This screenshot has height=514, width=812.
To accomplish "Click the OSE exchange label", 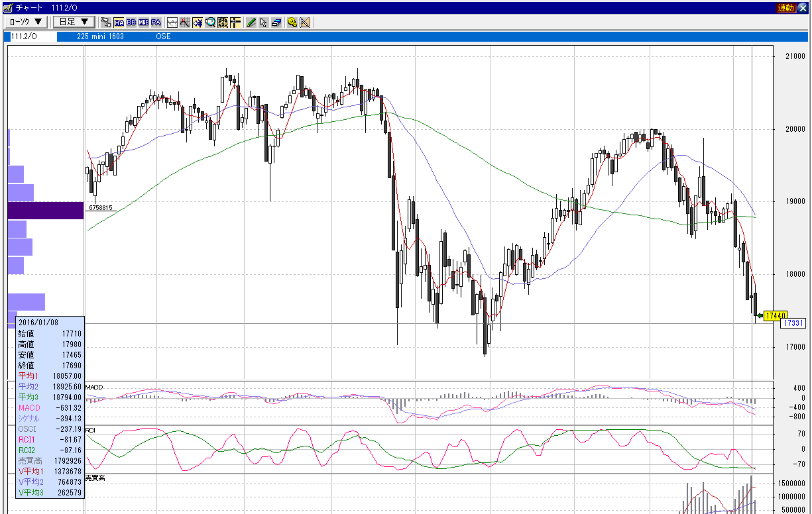I will [x=163, y=36].
